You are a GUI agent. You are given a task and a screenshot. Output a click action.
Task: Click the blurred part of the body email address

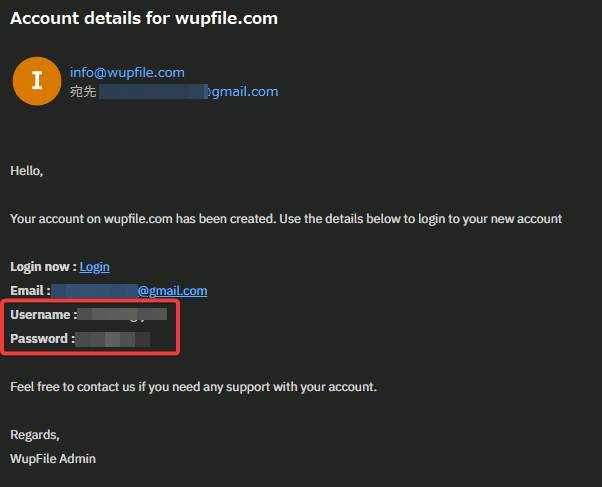click(x=94, y=291)
